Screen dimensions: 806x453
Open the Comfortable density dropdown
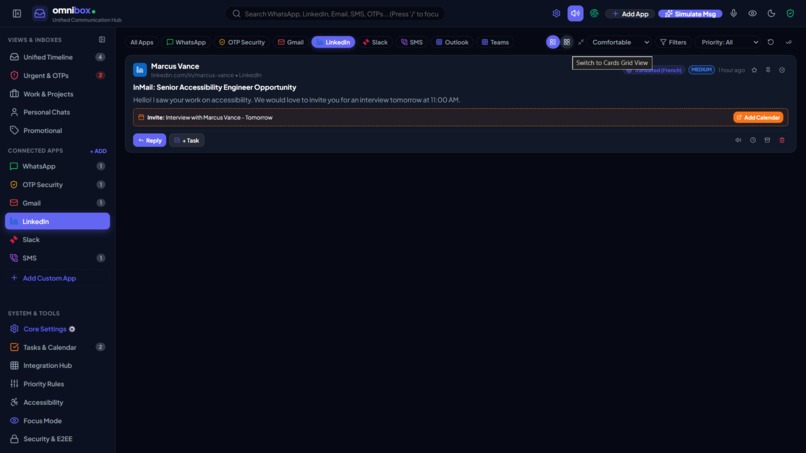(x=620, y=42)
